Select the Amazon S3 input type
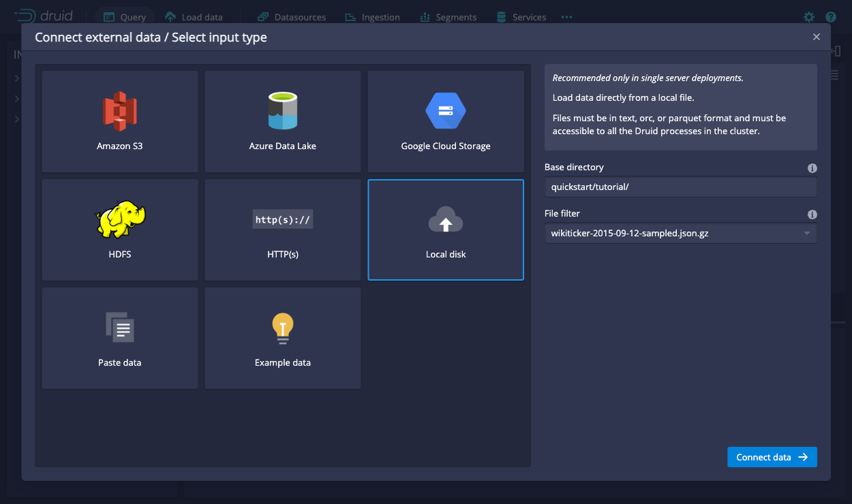The width and height of the screenshot is (852, 504). click(x=119, y=121)
